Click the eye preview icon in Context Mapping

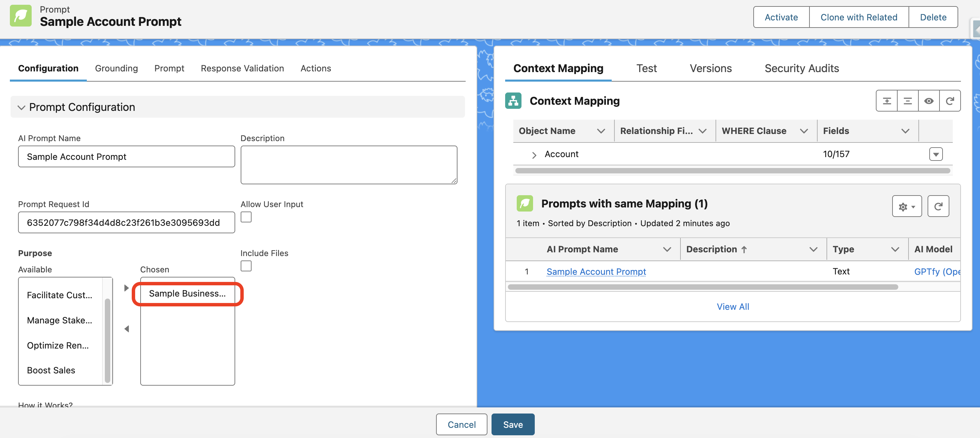pos(929,101)
